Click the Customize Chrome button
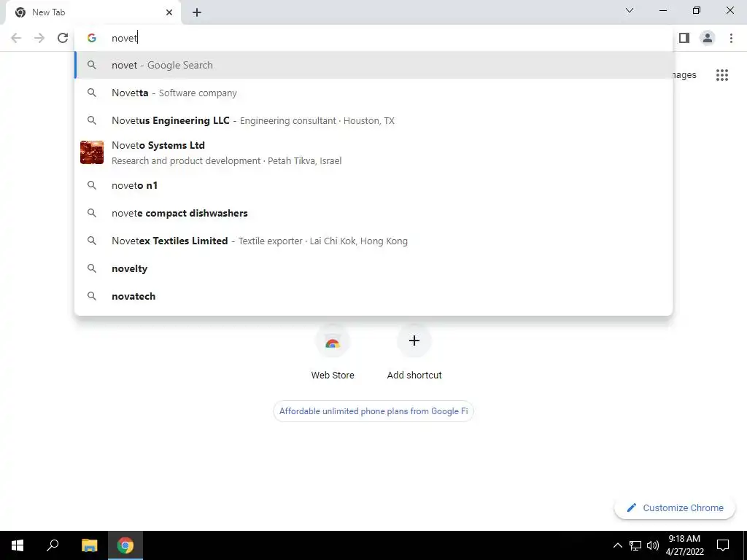Screen dimensions: 747x560 (x=675, y=507)
